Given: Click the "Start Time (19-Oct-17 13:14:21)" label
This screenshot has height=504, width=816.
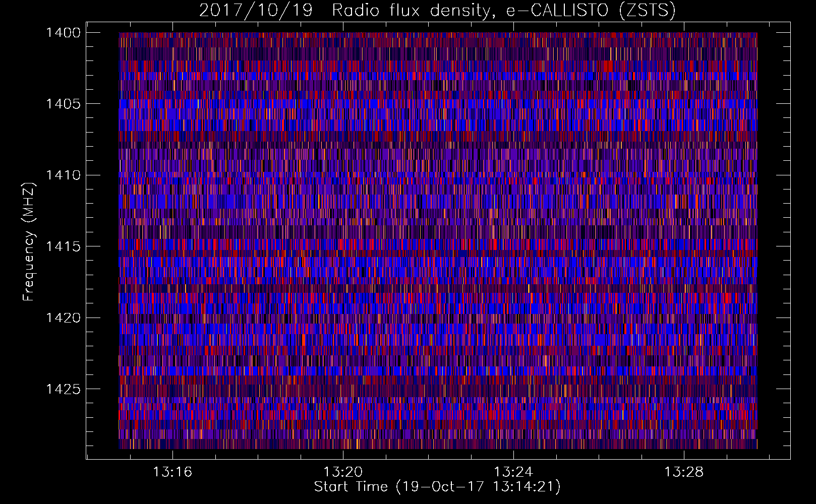Looking at the screenshot, I should pos(437,487).
